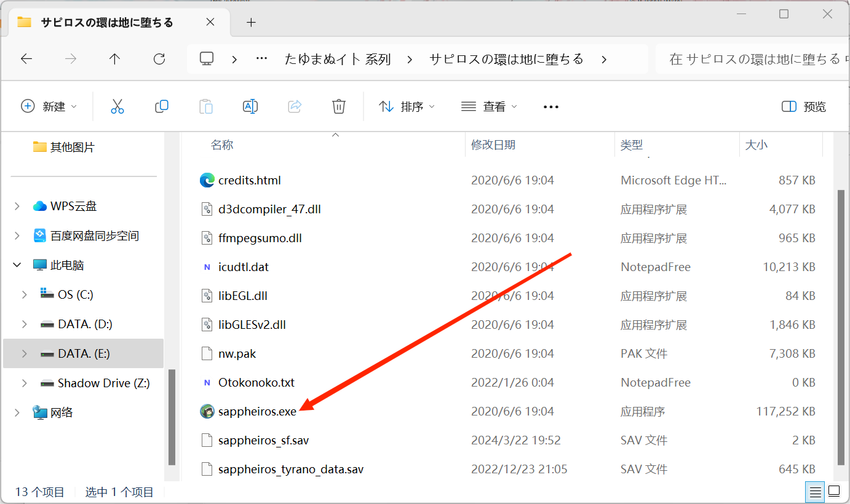Switch to large thumbnails view icon
850x504 pixels.
pyautogui.click(x=834, y=492)
